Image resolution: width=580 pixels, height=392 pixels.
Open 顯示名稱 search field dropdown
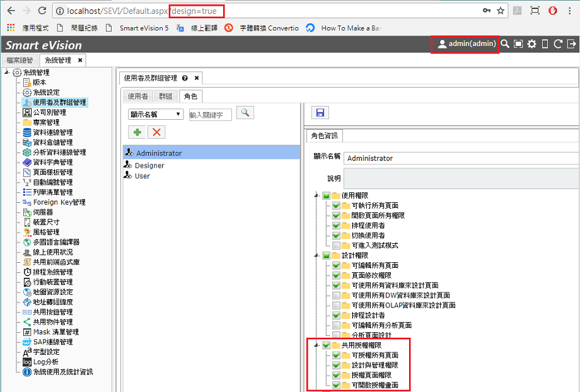[156, 114]
